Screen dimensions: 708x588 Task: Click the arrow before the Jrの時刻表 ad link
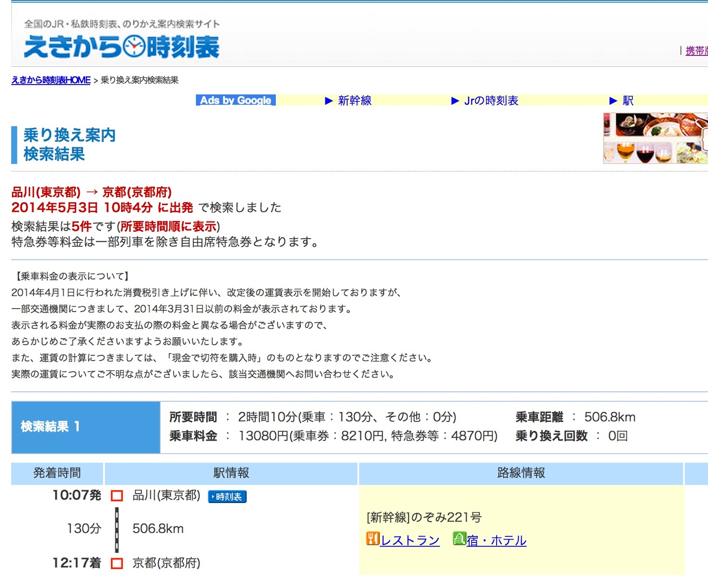(455, 101)
